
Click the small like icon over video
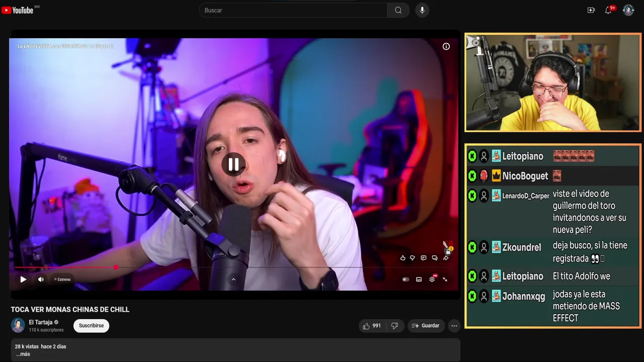(403, 258)
